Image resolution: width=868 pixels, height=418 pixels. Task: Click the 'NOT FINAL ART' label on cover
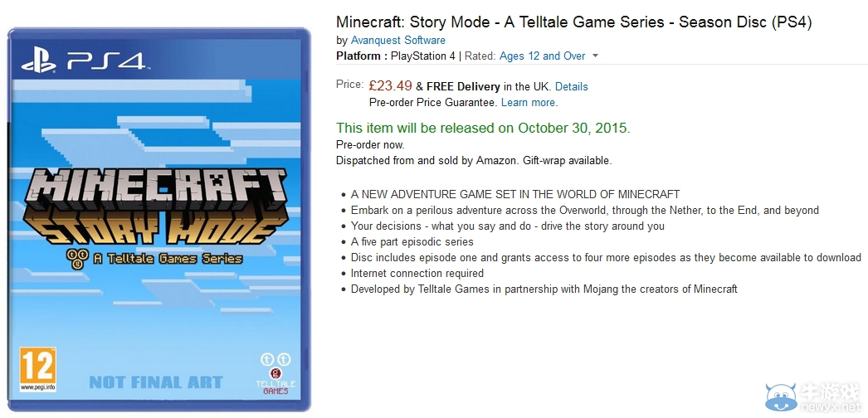156,382
